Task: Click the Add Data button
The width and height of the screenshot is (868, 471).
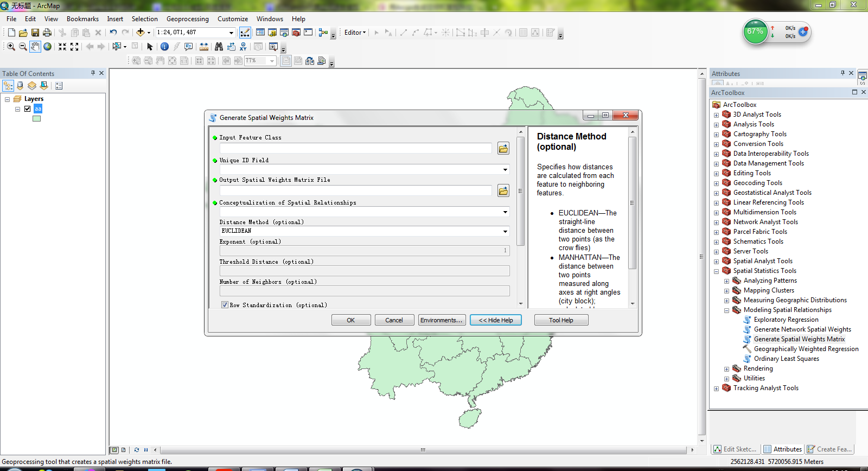Action: tap(140, 33)
